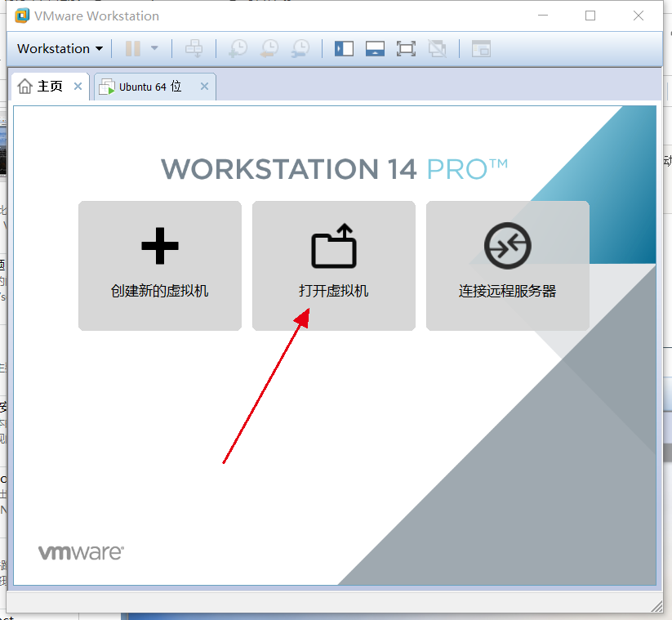Click the send Ctrl+Alt+Del toolbar icon
This screenshot has height=620, width=672.
(194, 48)
